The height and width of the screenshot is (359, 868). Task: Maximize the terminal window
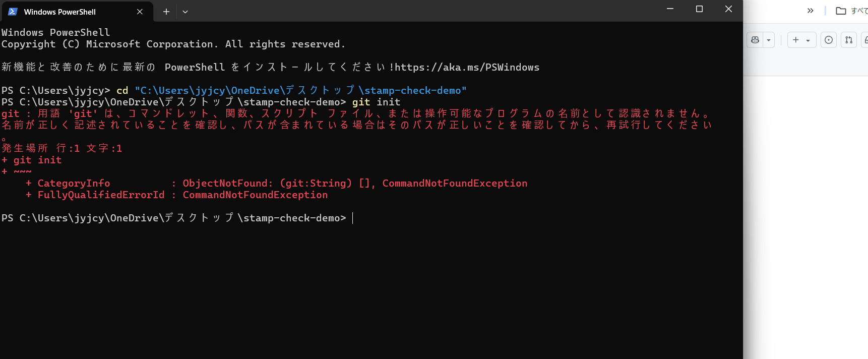(x=699, y=9)
